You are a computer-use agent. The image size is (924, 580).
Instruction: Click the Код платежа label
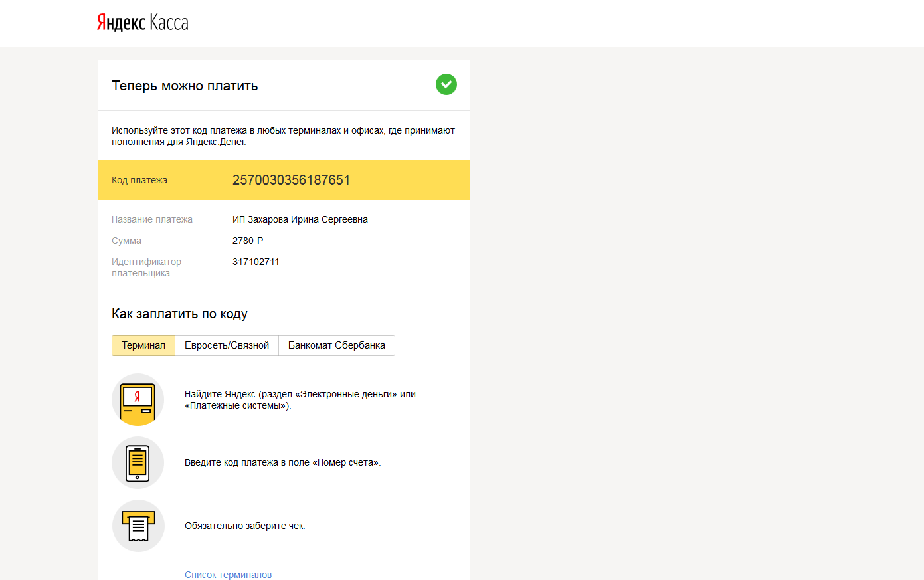click(x=139, y=180)
